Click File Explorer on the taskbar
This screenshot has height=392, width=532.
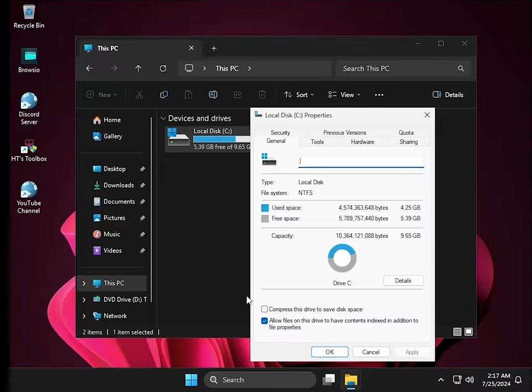pyautogui.click(x=351, y=380)
